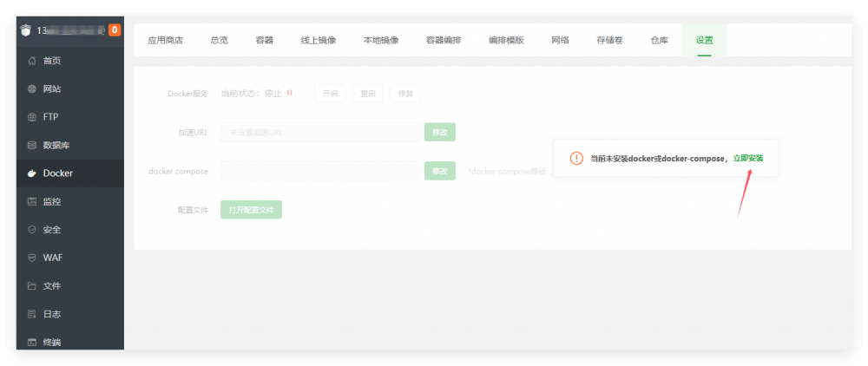
Task: Click the folder icon for 文件
Action: (32, 286)
